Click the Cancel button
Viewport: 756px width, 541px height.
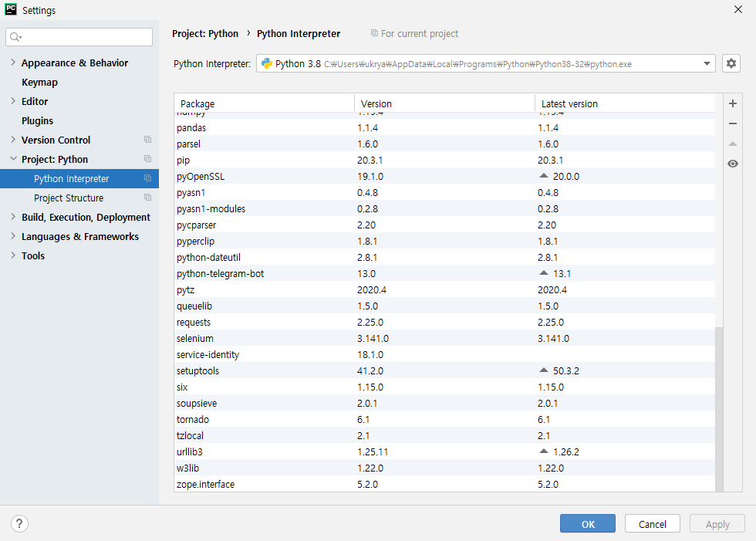pyautogui.click(x=653, y=524)
